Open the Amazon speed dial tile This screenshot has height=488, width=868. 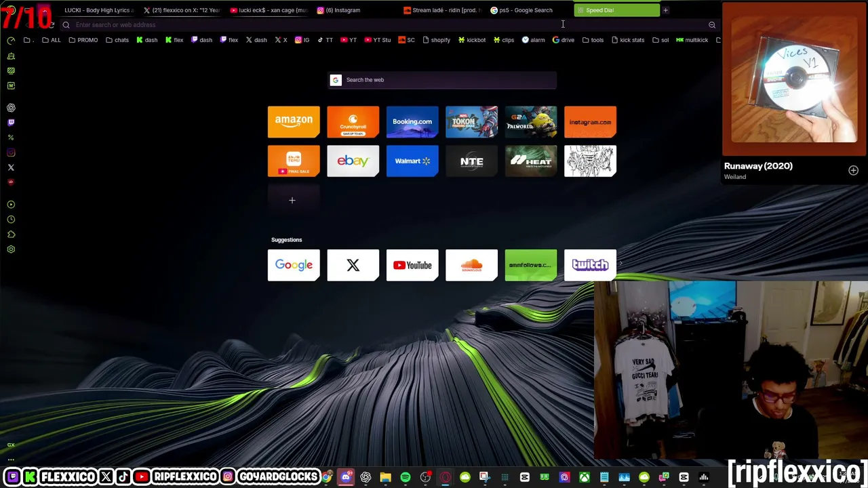[294, 122]
